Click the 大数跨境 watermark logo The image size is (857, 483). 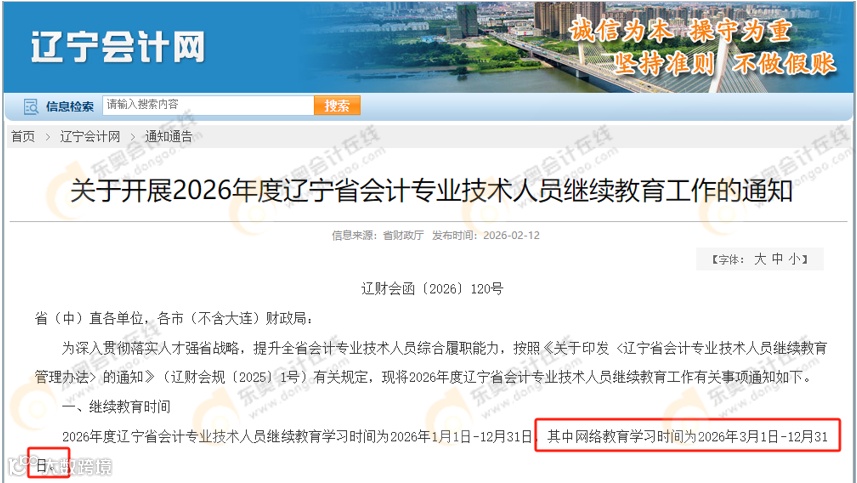point(60,466)
